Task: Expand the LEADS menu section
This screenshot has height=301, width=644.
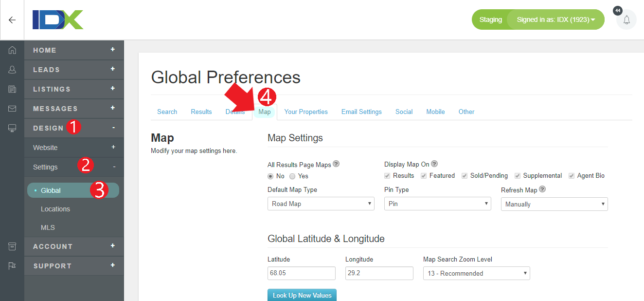Action: [x=74, y=70]
